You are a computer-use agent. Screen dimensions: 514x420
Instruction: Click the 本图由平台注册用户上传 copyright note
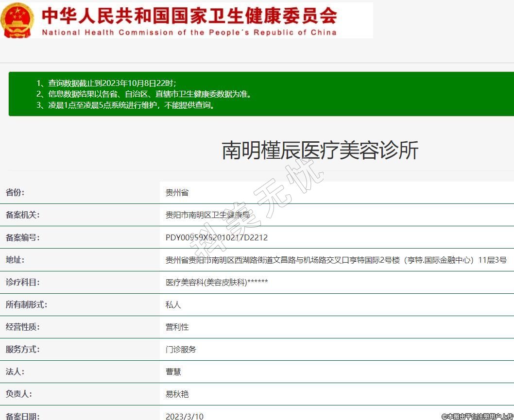click(x=477, y=416)
